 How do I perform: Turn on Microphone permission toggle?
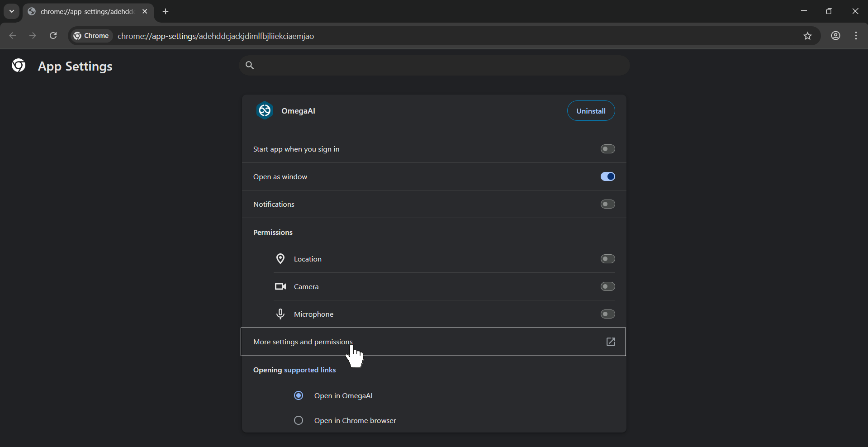[607, 314]
